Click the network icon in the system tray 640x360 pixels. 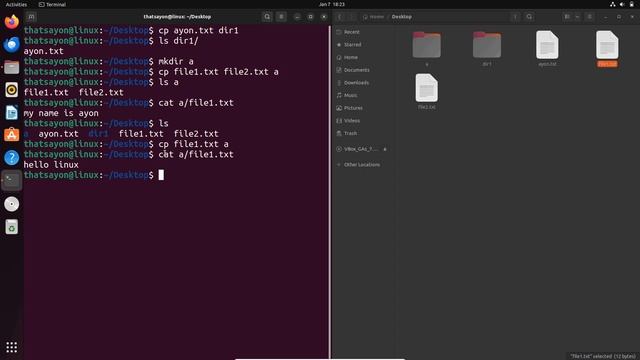click(613, 4)
